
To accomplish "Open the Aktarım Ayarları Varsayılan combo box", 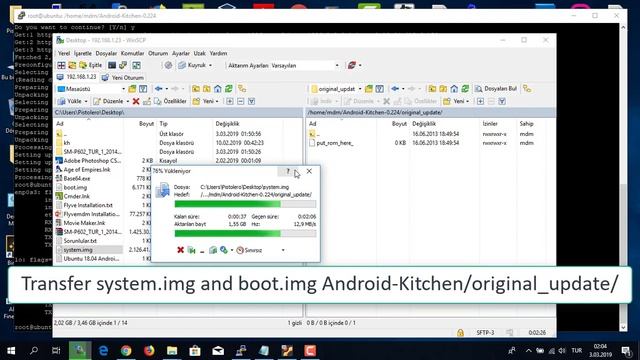I will 305,65.
